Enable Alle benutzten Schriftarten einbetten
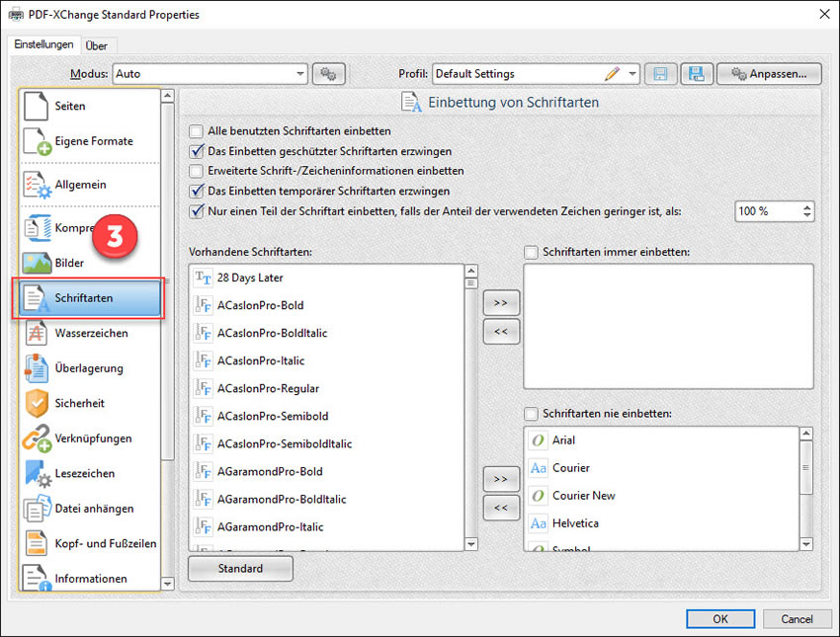Image resolution: width=840 pixels, height=637 pixels. [197, 131]
